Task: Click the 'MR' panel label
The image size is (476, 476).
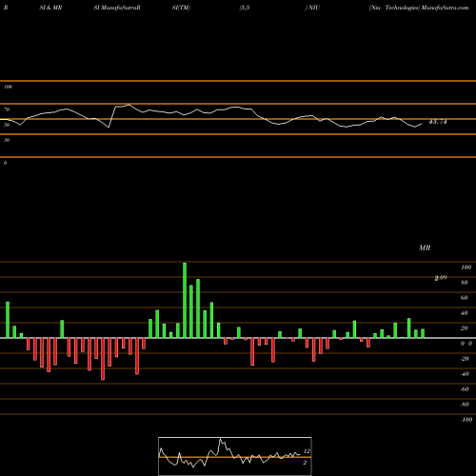Action: (x=425, y=248)
